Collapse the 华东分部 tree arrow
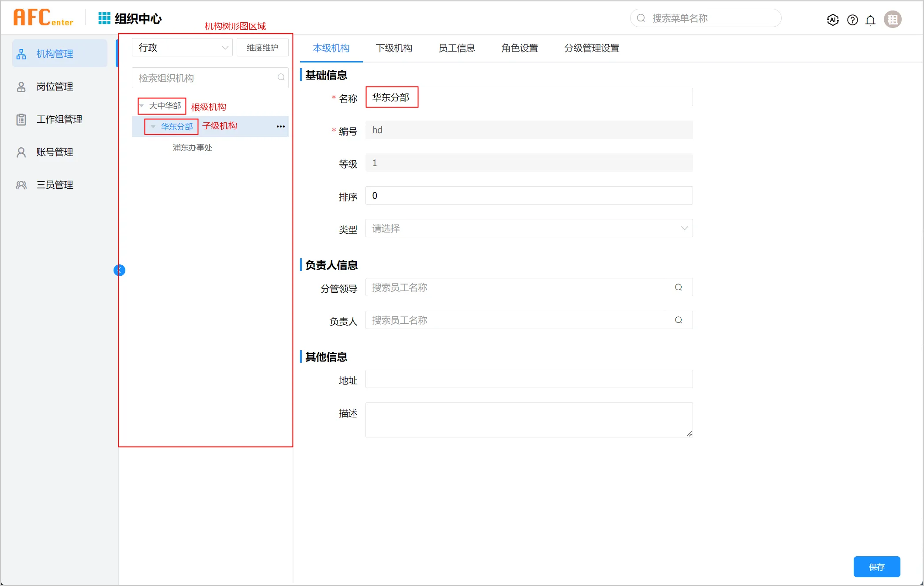The width and height of the screenshot is (924, 586). pyautogui.click(x=153, y=127)
